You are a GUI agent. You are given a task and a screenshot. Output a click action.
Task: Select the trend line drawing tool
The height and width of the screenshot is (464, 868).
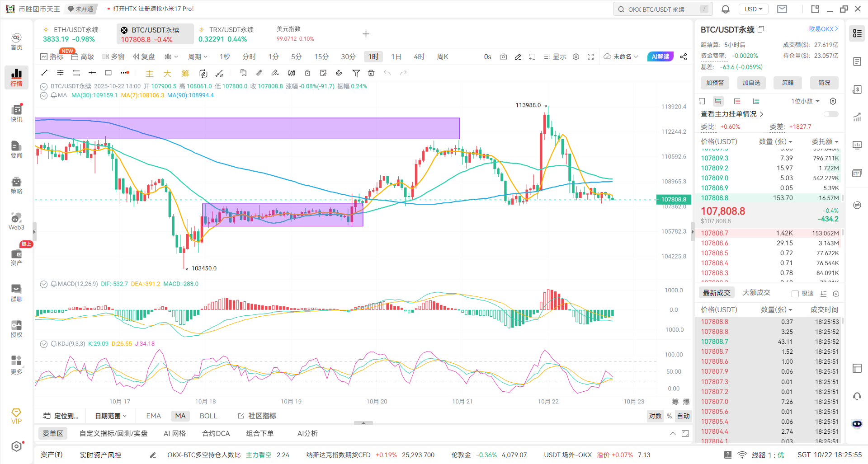(x=44, y=73)
